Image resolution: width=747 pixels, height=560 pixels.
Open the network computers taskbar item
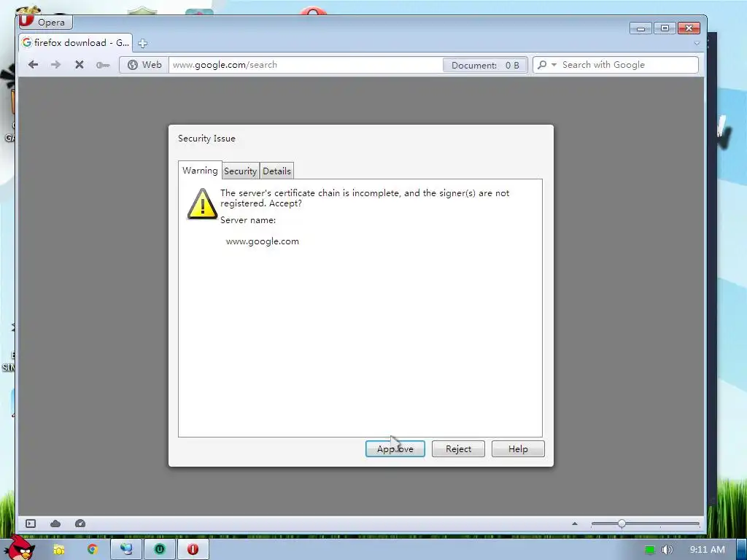click(x=126, y=550)
